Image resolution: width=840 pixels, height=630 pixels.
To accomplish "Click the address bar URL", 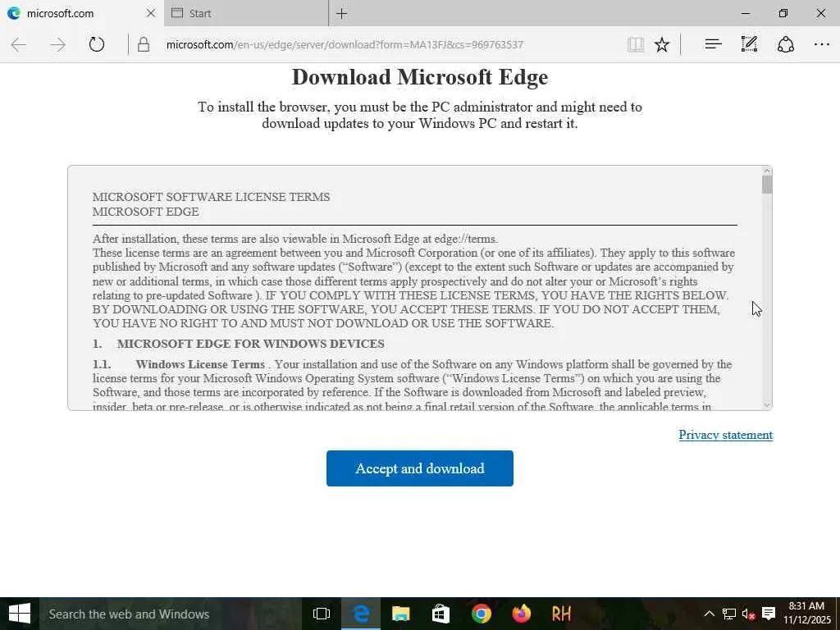I will (345, 44).
